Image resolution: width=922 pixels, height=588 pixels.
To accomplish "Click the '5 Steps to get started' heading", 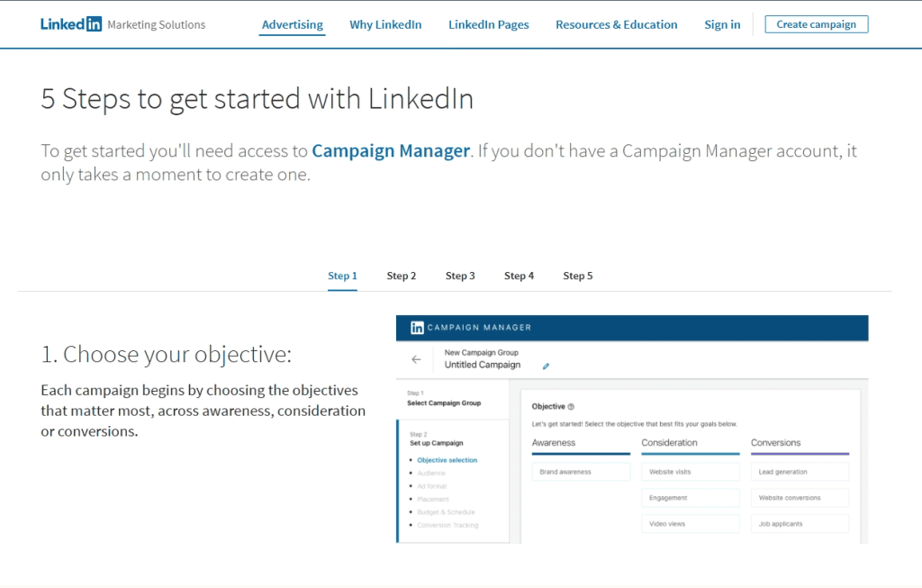I will 257,99.
